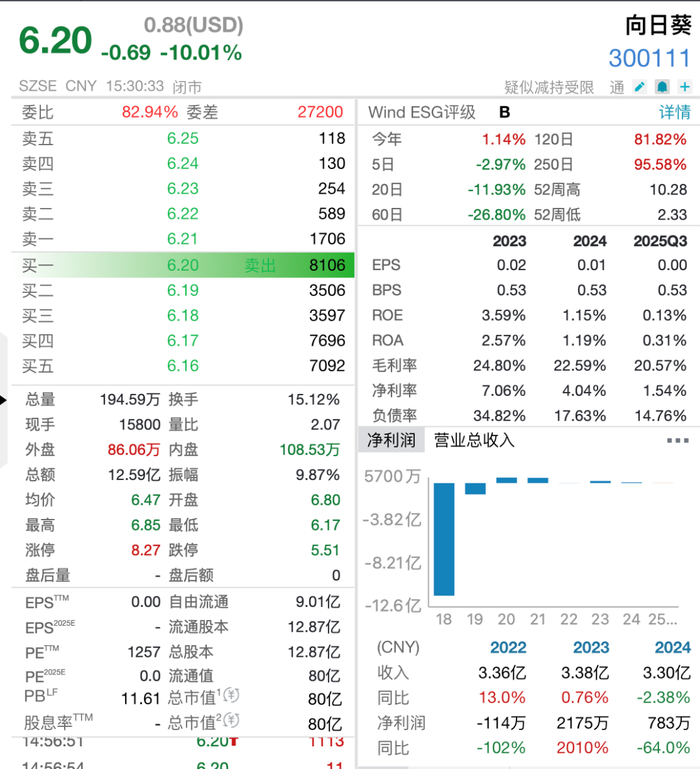
Task: Switch to 净利润 chart tab
Action: tap(391, 441)
